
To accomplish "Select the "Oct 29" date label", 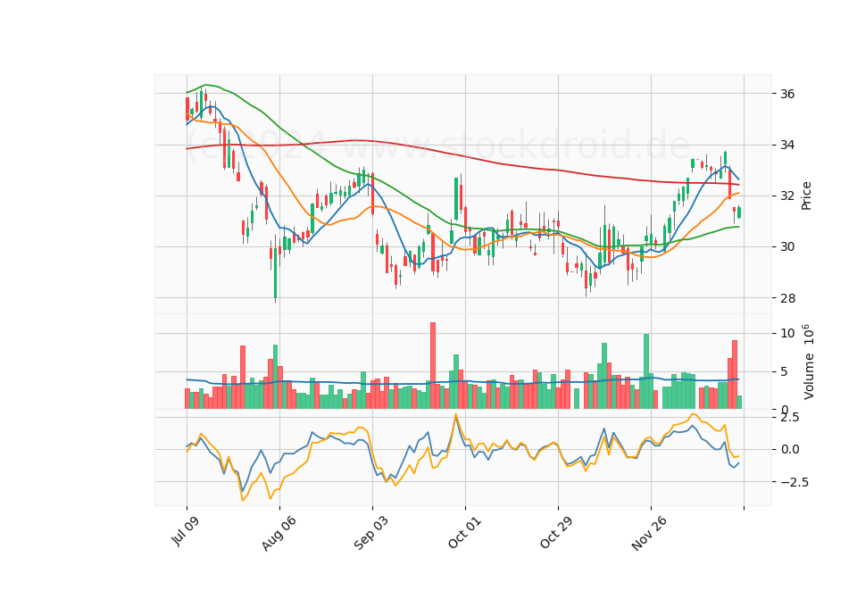I will [x=556, y=531].
